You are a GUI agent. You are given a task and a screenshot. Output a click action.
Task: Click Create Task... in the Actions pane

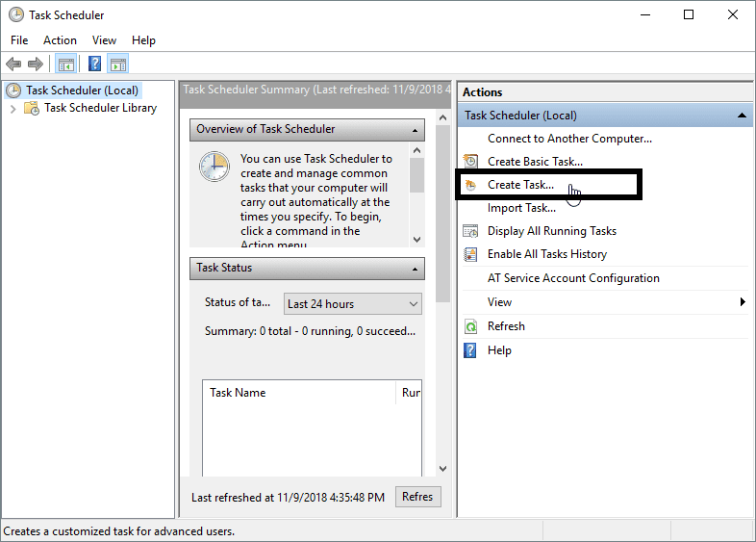[520, 185]
